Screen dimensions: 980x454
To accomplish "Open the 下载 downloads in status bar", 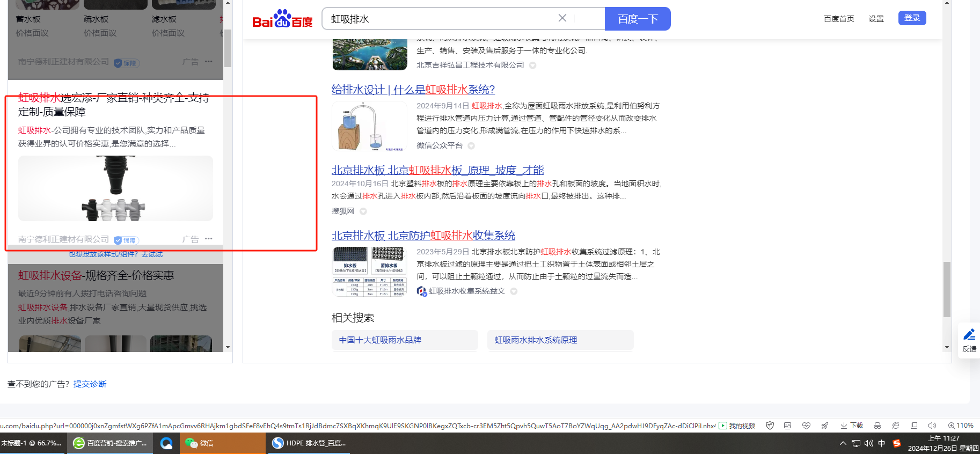I will [852, 426].
